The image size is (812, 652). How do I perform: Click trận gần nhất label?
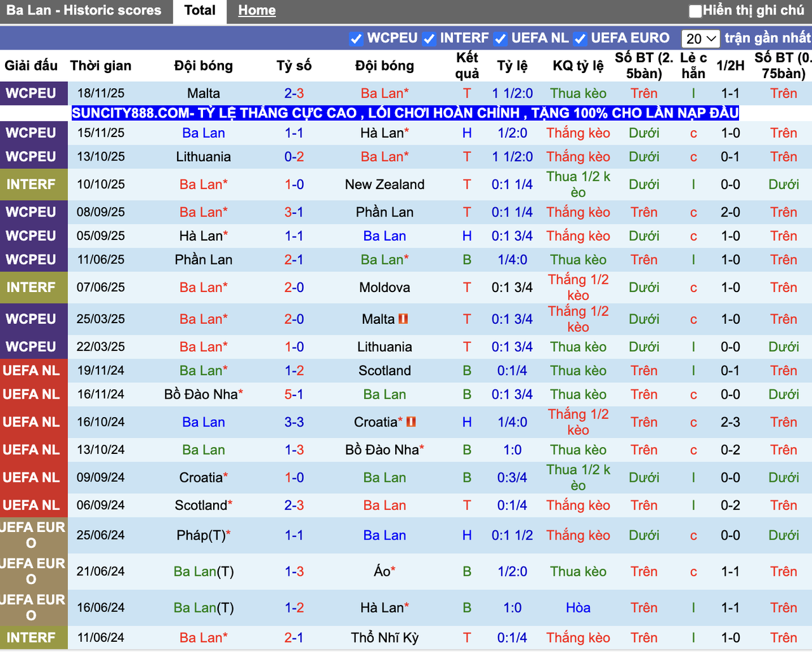768,38
